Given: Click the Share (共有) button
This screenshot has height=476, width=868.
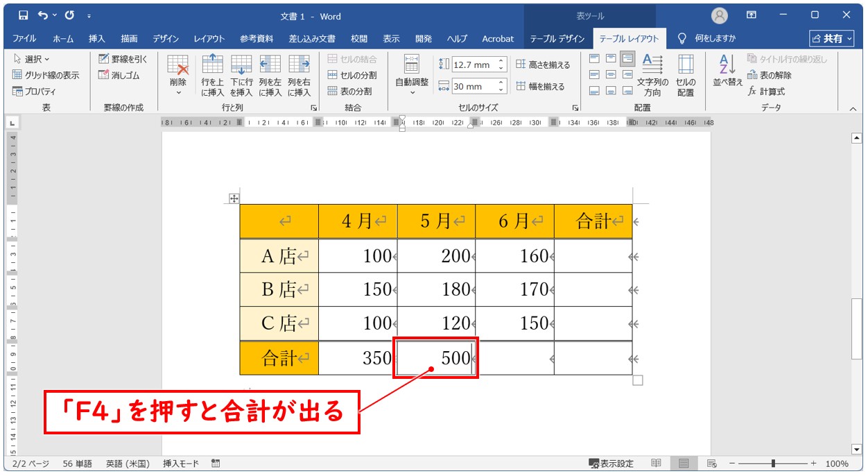Looking at the screenshot, I should point(831,39).
